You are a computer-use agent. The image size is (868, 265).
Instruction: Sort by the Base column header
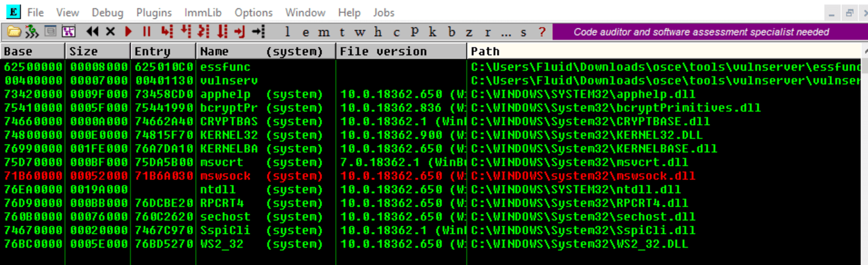coord(33,51)
